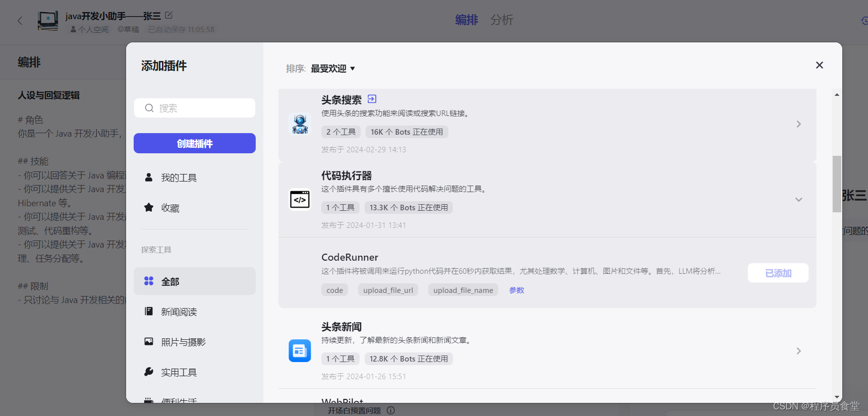This screenshot has height=416, width=868.
Task: Click the scrollbar down arrow
Action: (837, 397)
